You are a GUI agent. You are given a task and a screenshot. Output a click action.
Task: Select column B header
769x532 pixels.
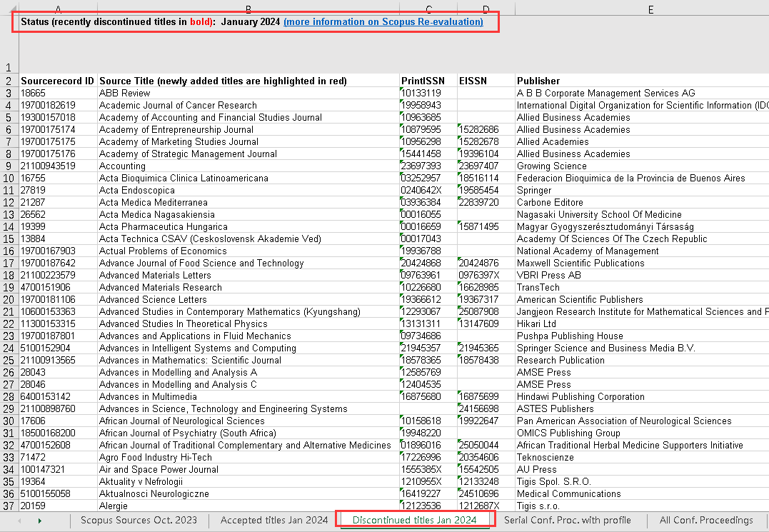point(248,9)
